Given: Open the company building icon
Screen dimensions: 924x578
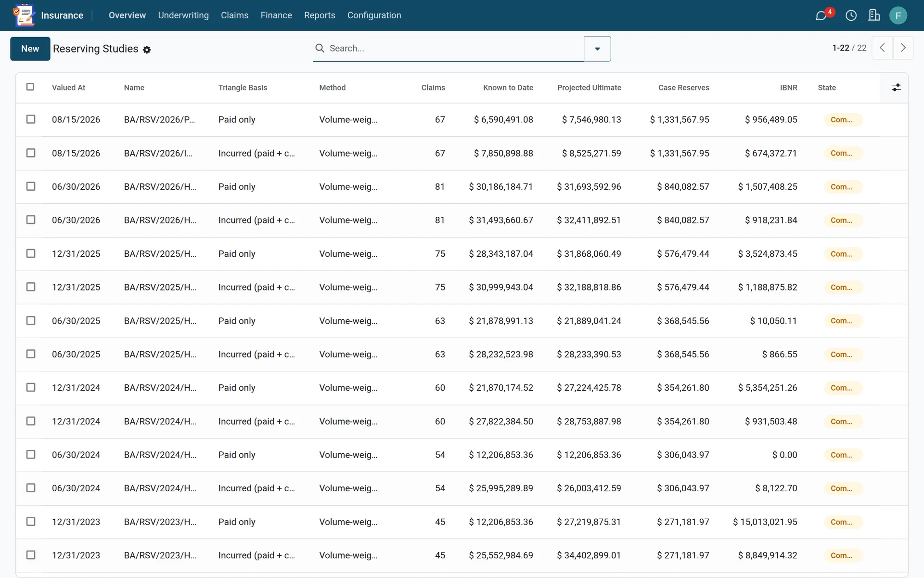Looking at the screenshot, I should (x=874, y=15).
